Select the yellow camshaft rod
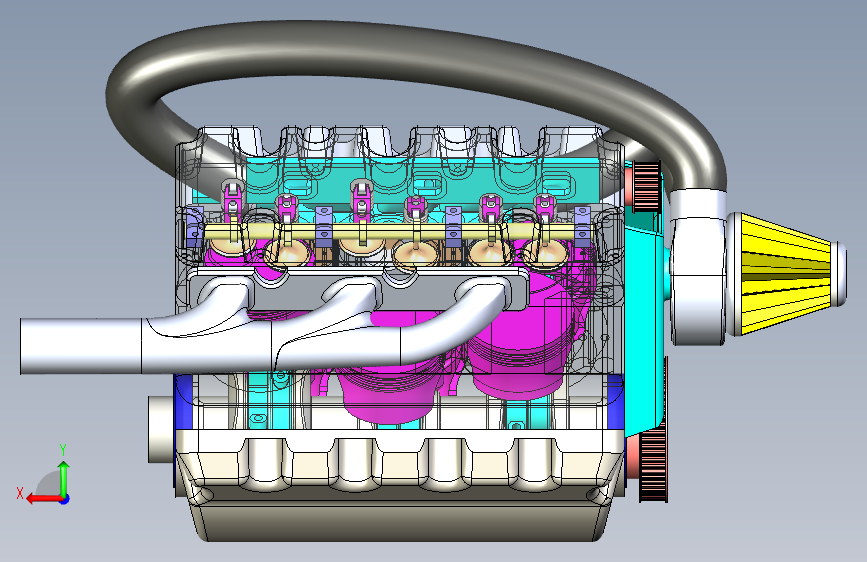 398,231
